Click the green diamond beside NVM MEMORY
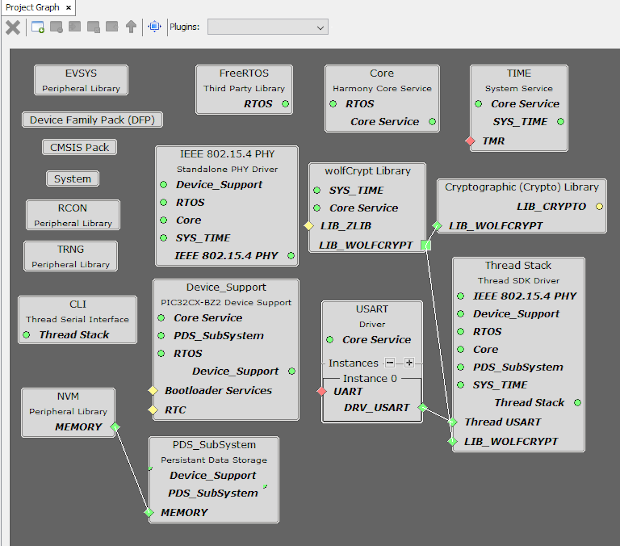 click(x=115, y=427)
